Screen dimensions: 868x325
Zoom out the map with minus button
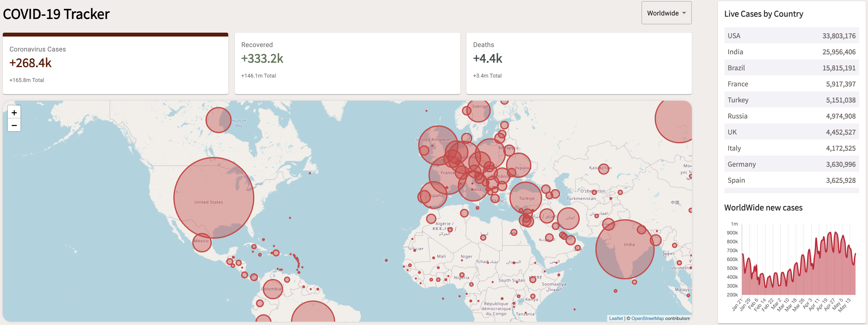coord(14,125)
